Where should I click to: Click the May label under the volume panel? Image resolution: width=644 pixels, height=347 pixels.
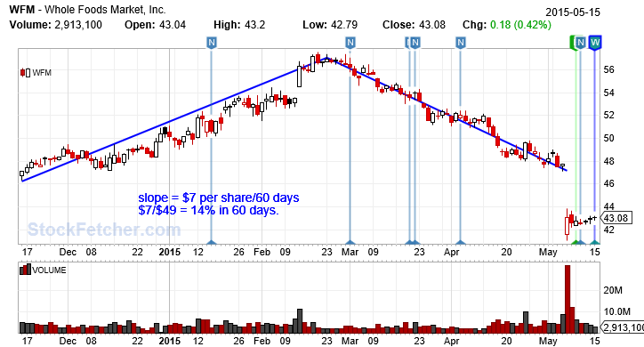(x=548, y=341)
